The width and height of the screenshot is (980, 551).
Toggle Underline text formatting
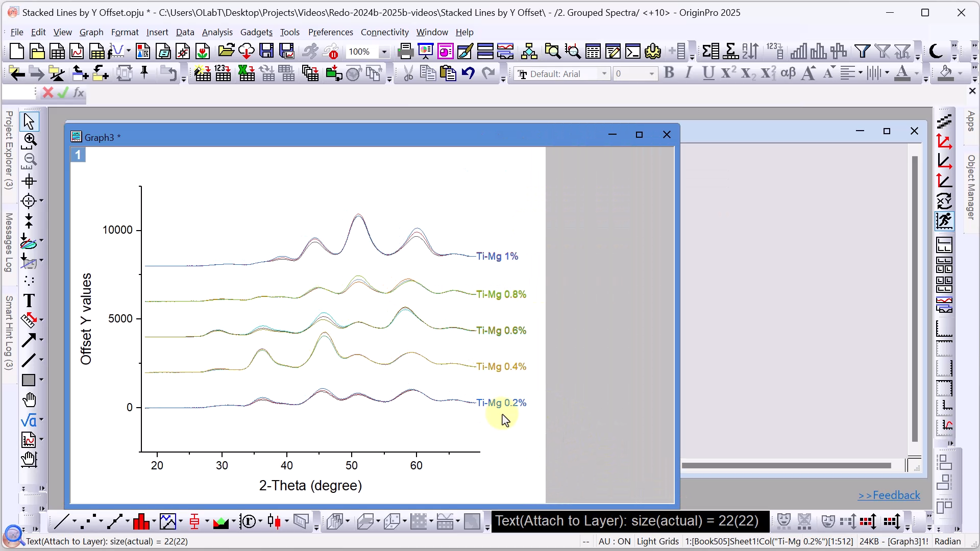pos(708,73)
